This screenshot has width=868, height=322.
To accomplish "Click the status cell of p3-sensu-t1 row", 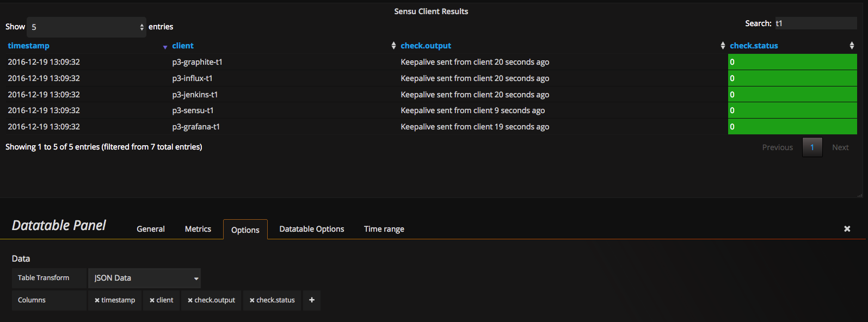I will [x=792, y=110].
